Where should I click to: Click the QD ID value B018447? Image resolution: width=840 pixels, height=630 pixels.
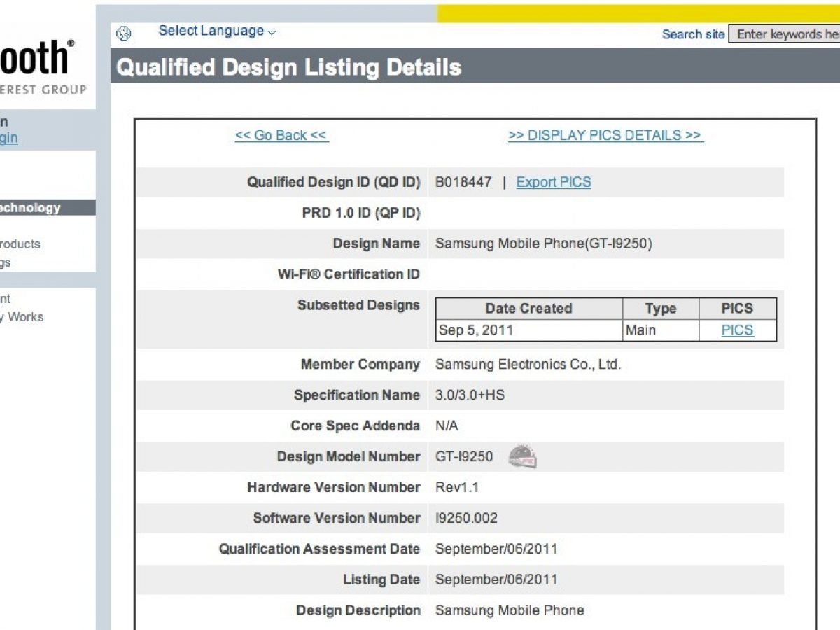(x=463, y=182)
